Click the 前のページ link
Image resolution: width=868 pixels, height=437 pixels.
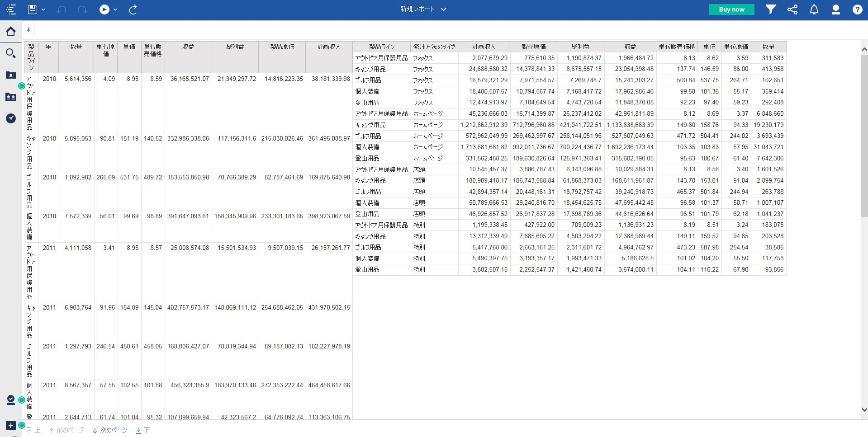coord(66,430)
